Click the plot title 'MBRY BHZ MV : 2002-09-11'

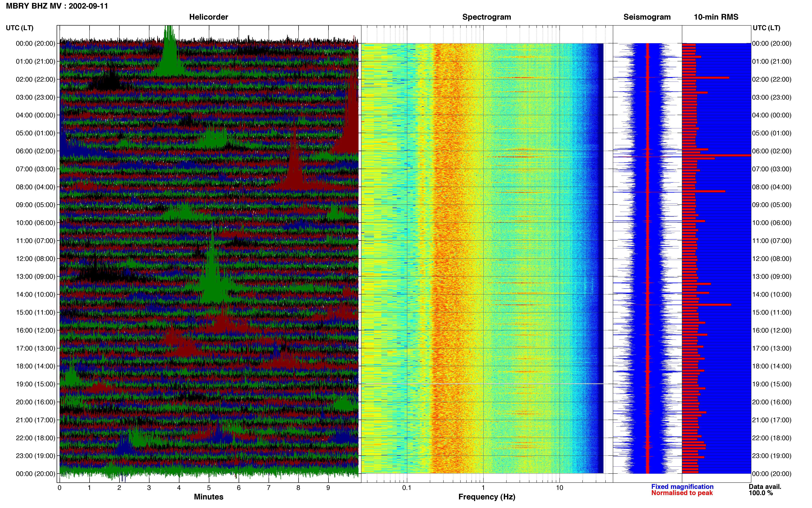coord(57,6)
